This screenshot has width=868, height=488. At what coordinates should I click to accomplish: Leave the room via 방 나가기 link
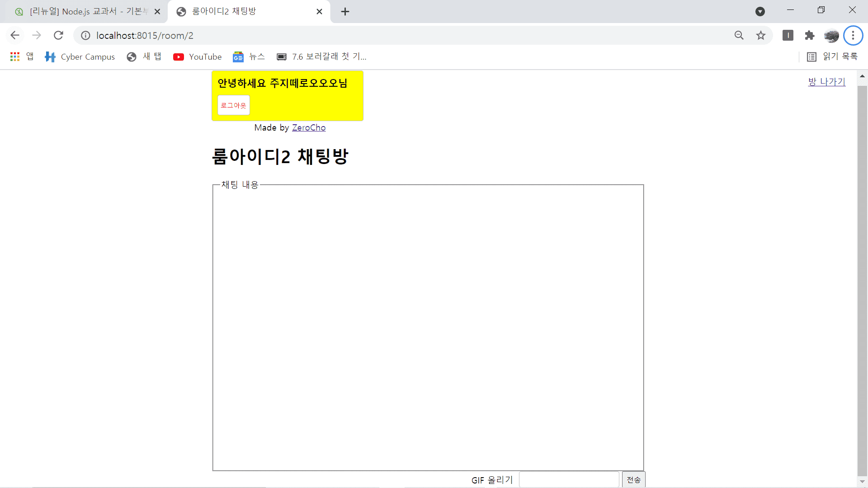(x=826, y=82)
